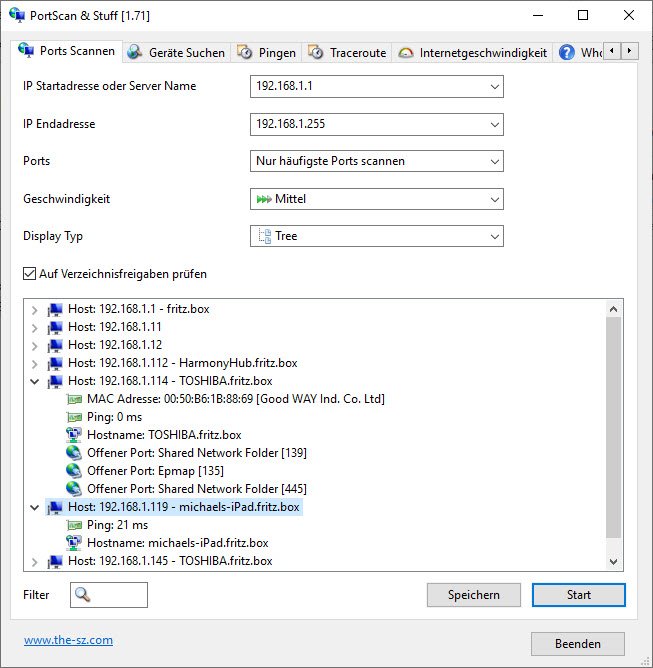Viewport: 653px width, 668px height.
Task: Click network card icon beside MAC Adresse
Action: [75, 400]
